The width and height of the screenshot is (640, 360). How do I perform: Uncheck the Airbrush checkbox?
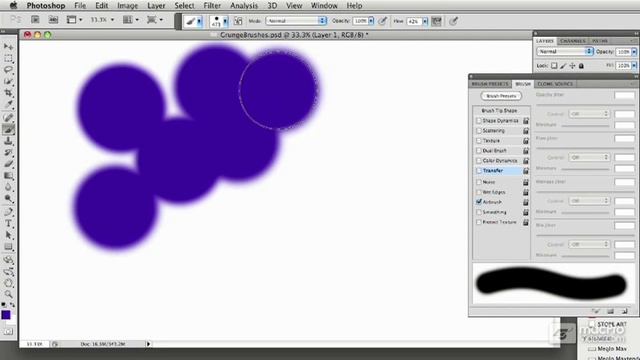coord(479,202)
